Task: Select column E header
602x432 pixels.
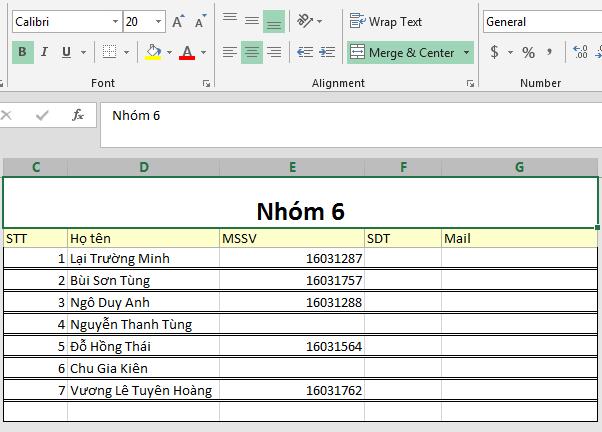Action: (292, 167)
